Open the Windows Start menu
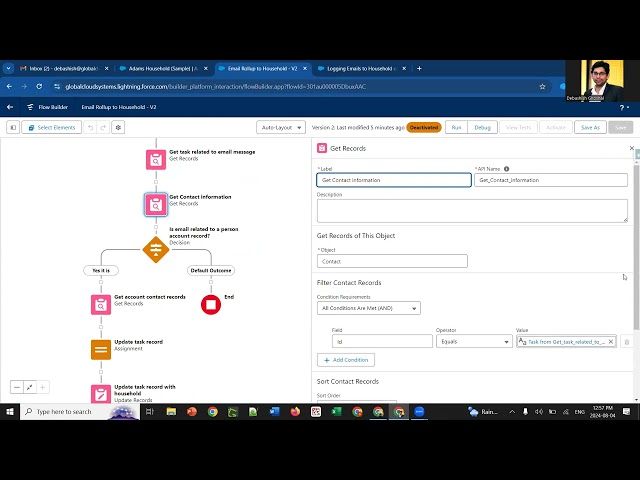Viewport: 640px width, 480px height. (x=10, y=412)
